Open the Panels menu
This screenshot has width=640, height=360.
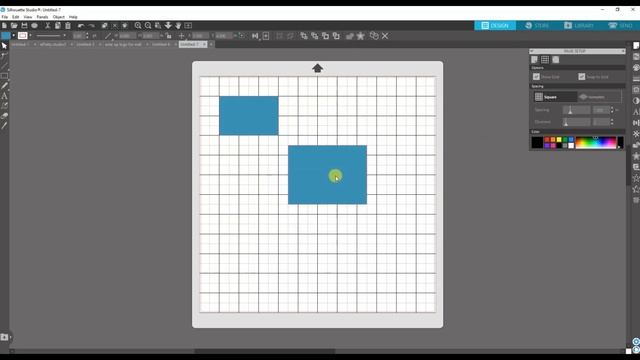tap(42, 17)
